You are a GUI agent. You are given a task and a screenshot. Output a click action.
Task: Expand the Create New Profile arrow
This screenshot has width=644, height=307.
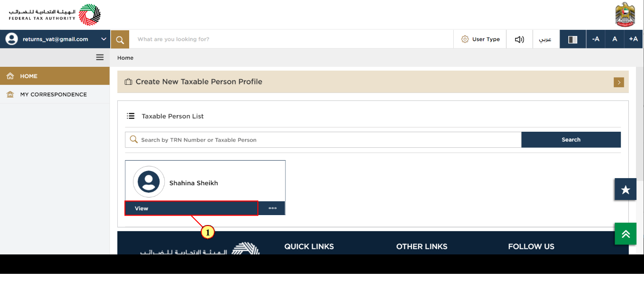point(618,82)
